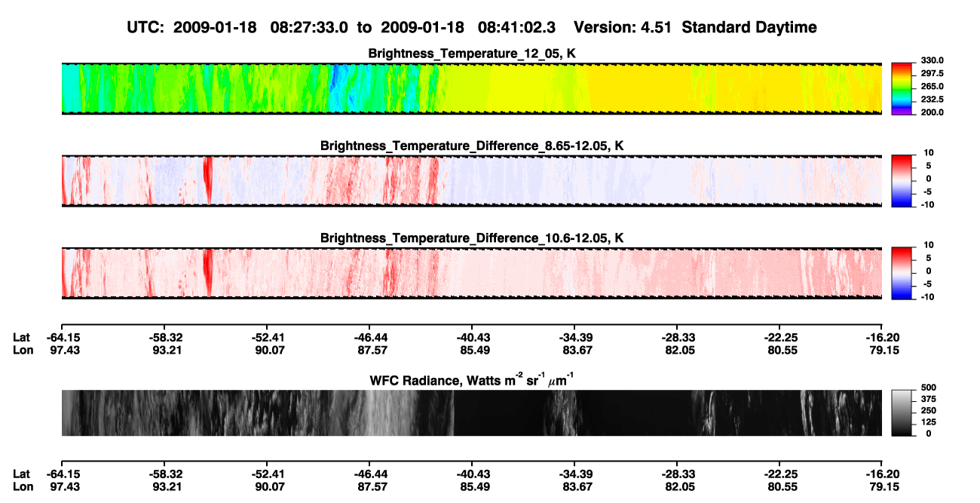
Task: Click the grayscale WFC Radiance image strip
Action: 472,413
